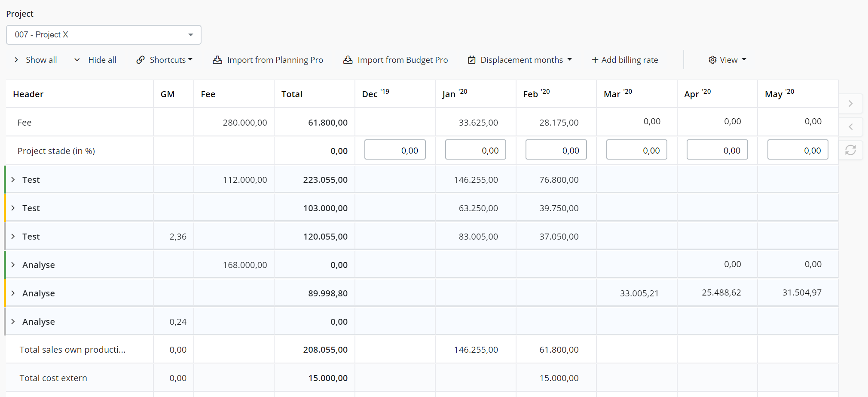868x397 pixels.
Task: Expand the Analyse row with yellow marker
Action: tap(13, 293)
